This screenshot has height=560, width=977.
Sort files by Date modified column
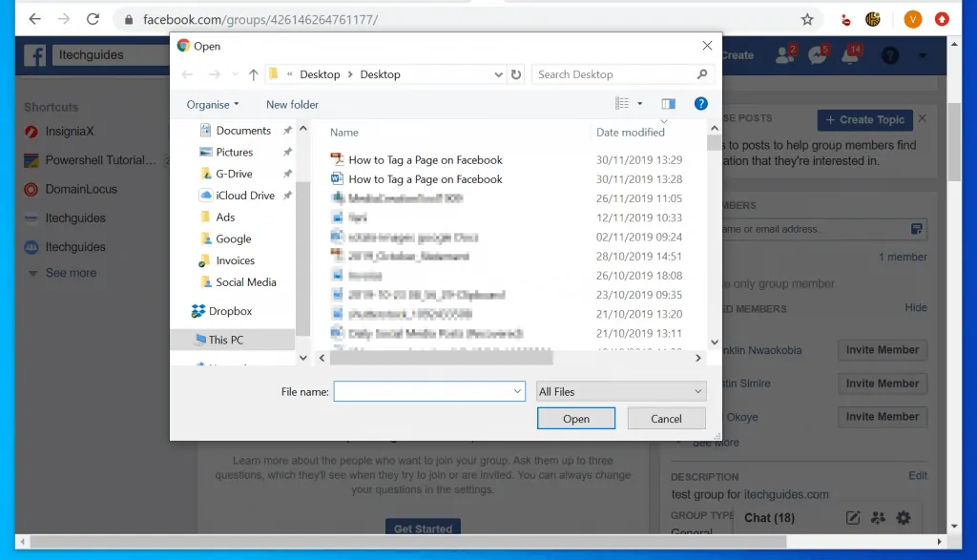click(x=630, y=133)
